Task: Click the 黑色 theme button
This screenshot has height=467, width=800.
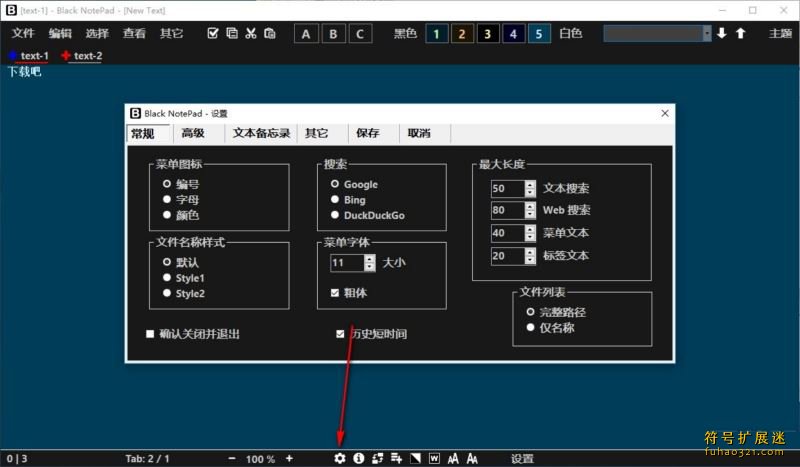Action: [x=405, y=33]
